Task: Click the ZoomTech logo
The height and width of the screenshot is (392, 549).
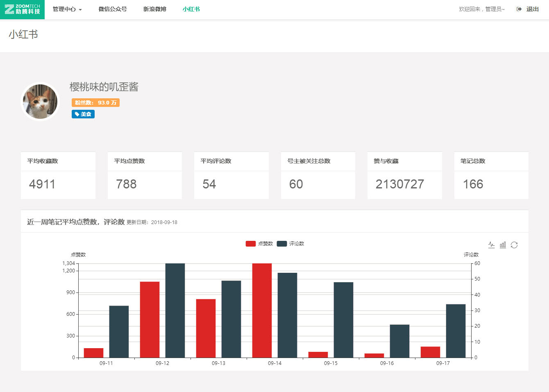Action: coord(22,9)
